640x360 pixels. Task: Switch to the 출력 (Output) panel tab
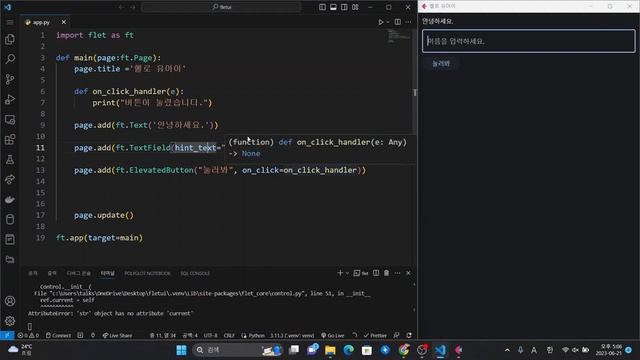coord(52,273)
